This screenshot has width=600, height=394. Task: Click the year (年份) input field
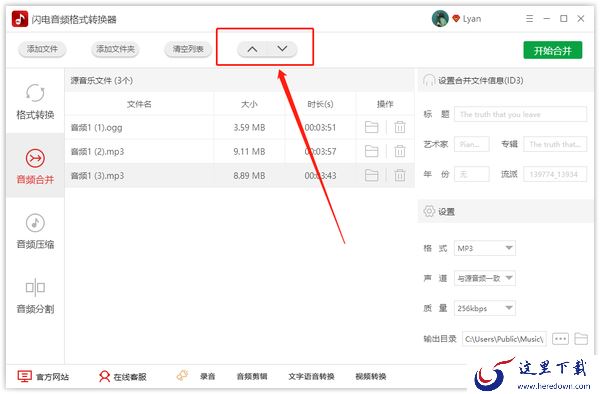point(471,174)
